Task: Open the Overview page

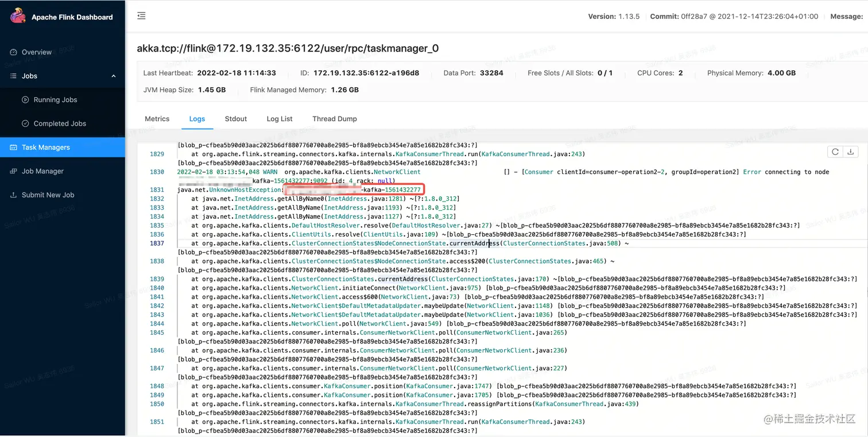Action: pos(37,52)
